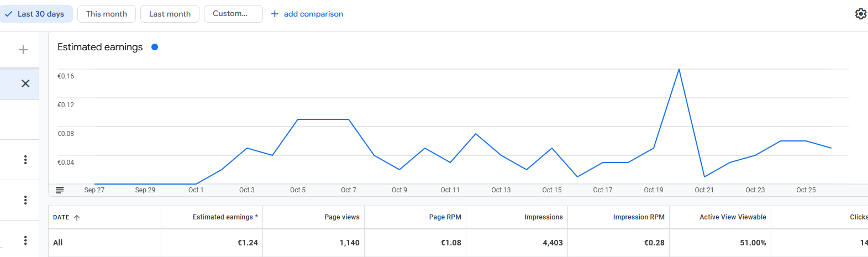This screenshot has height=257, width=868.
Task: Click the plus icon beside add comparison
Action: tap(275, 14)
